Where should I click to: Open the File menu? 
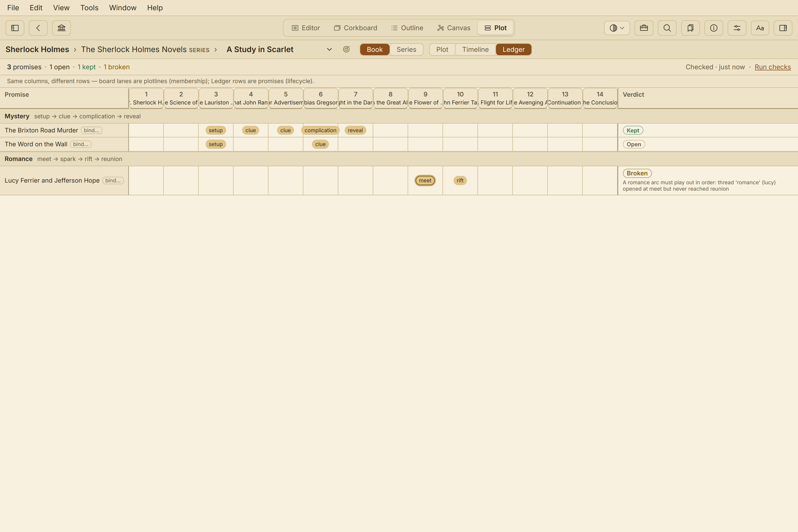pos(13,7)
